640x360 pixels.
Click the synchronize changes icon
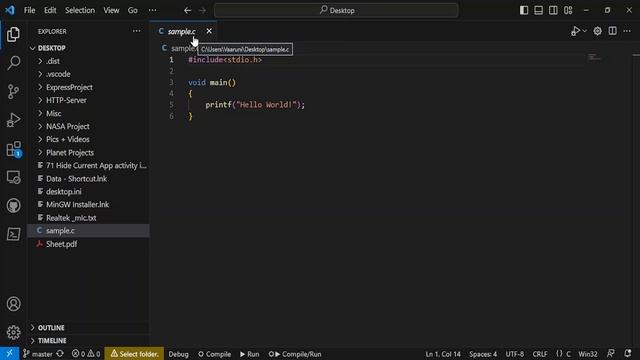(60, 354)
